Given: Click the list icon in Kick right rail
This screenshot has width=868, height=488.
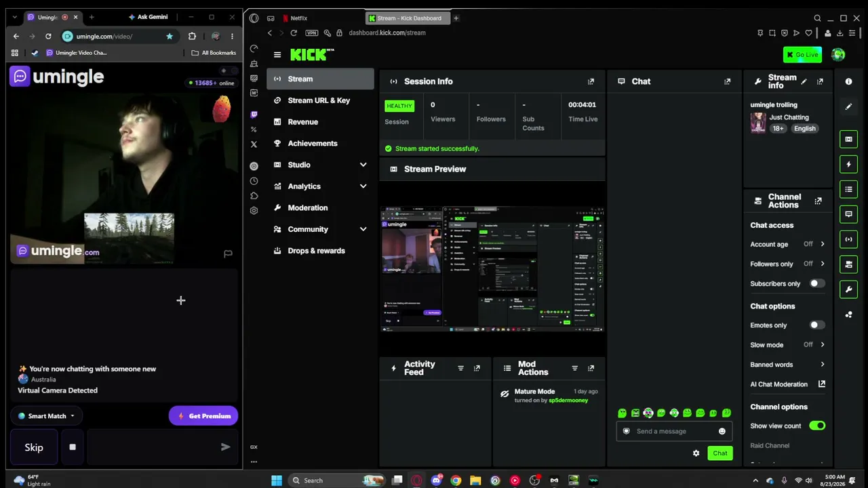Looking at the screenshot, I should [x=848, y=189].
